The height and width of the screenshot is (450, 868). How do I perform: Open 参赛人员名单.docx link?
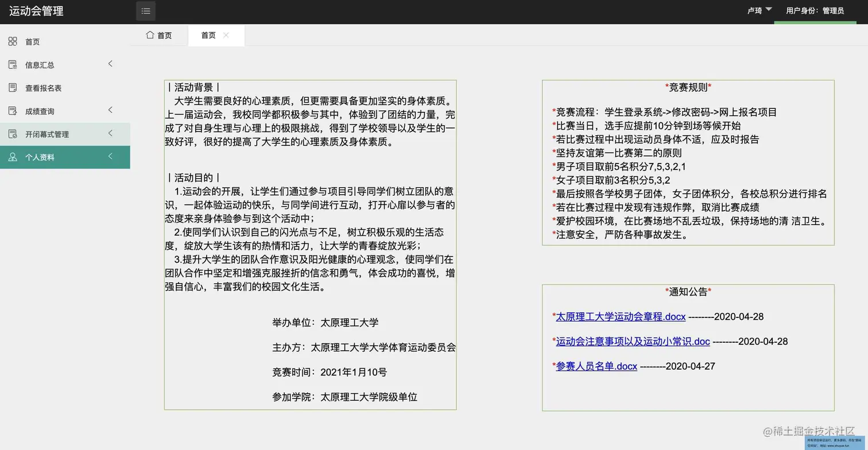(596, 366)
